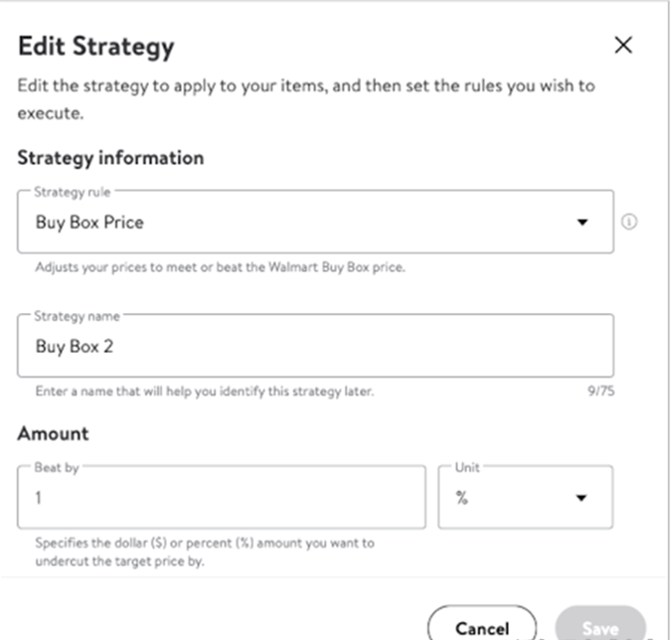Click the Beat by floating label

[x=57, y=467]
